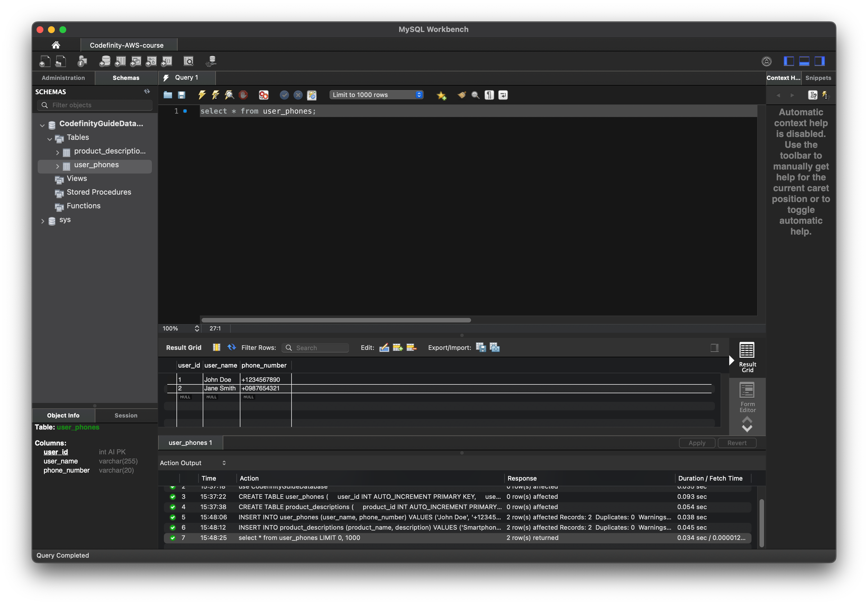
Task: Go to the home screen
Action: (x=56, y=45)
